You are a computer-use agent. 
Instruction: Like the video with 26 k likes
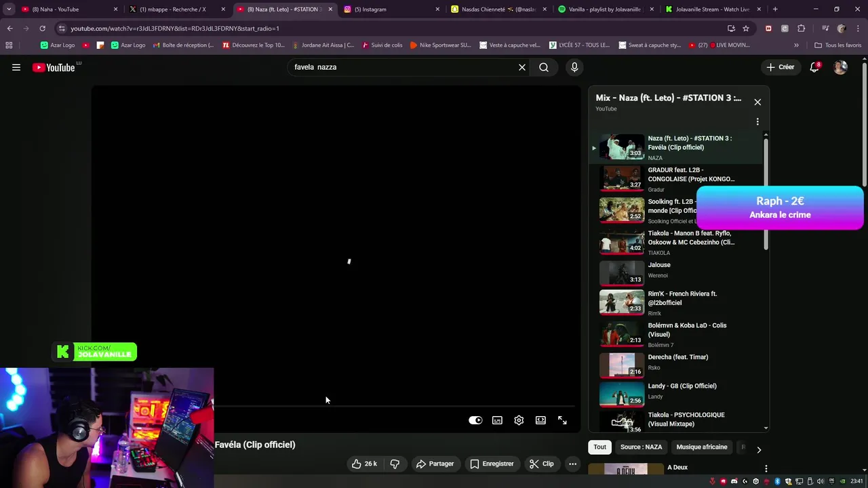click(x=363, y=464)
